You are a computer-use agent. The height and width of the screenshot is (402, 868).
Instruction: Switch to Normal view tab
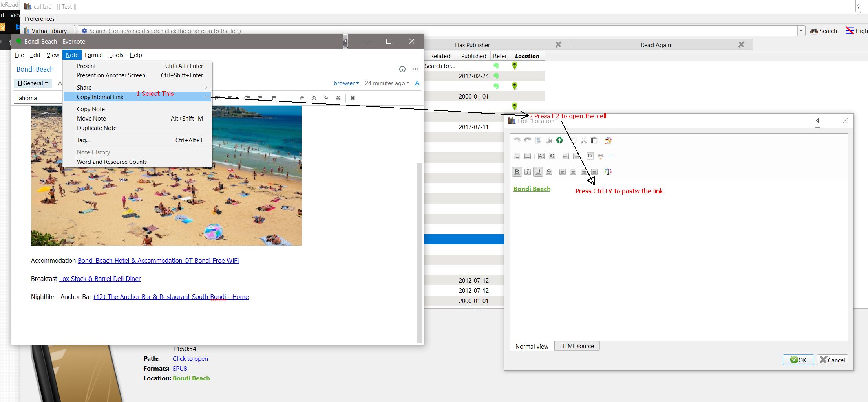click(532, 346)
